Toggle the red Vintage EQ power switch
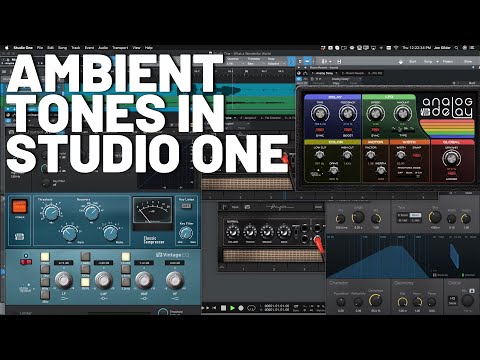The height and width of the screenshot is (360, 480). tap(26, 262)
